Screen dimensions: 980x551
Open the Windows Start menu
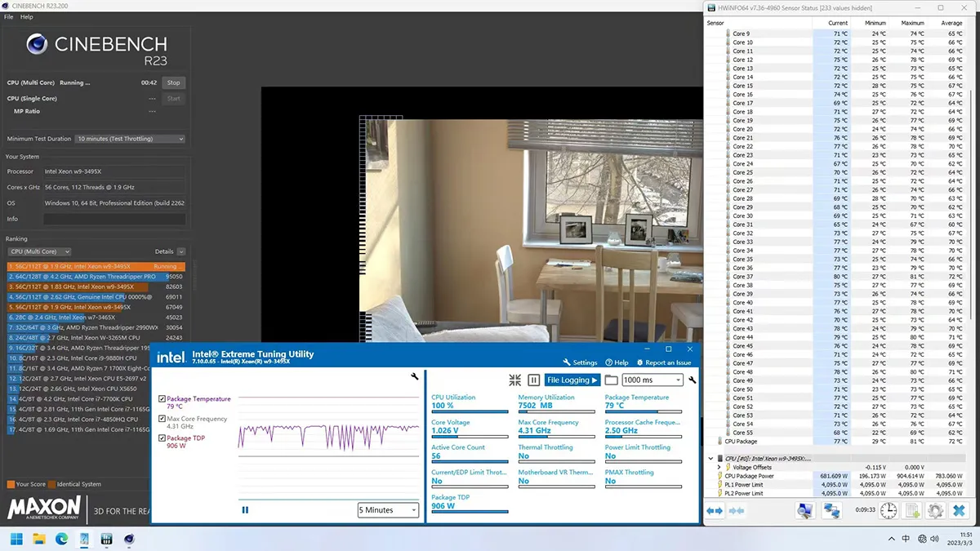click(16, 539)
